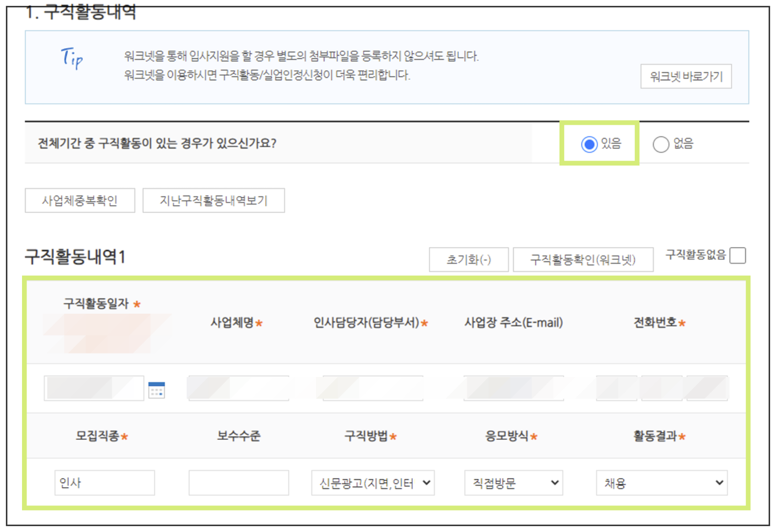Click the 지난구직활동내역보기 button
The image size is (776, 532).
coord(214,200)
